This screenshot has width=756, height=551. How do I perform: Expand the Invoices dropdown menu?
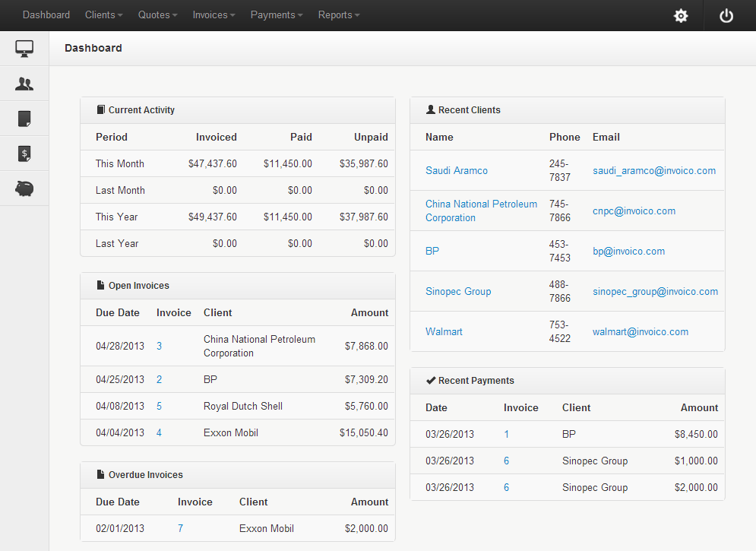[214, 15]
